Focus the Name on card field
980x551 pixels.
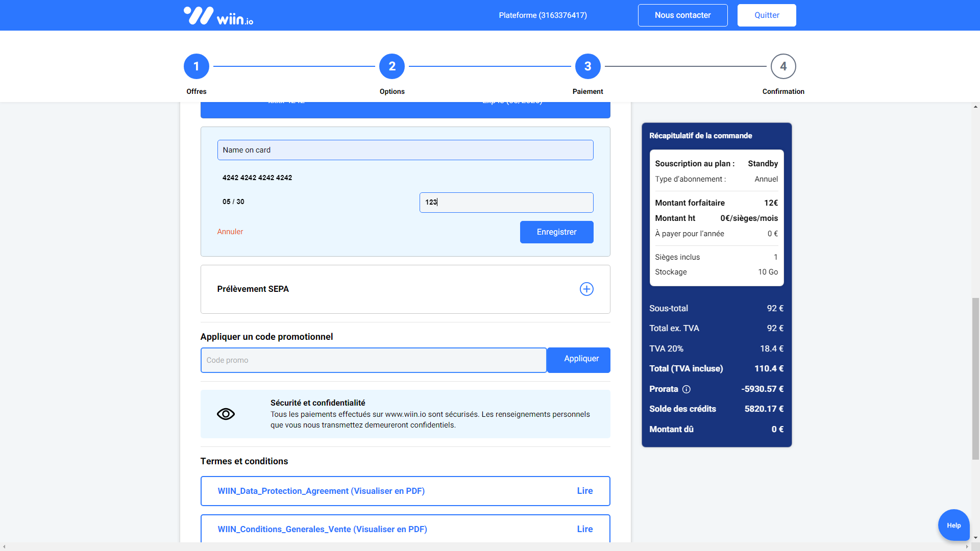pos(405,150)
